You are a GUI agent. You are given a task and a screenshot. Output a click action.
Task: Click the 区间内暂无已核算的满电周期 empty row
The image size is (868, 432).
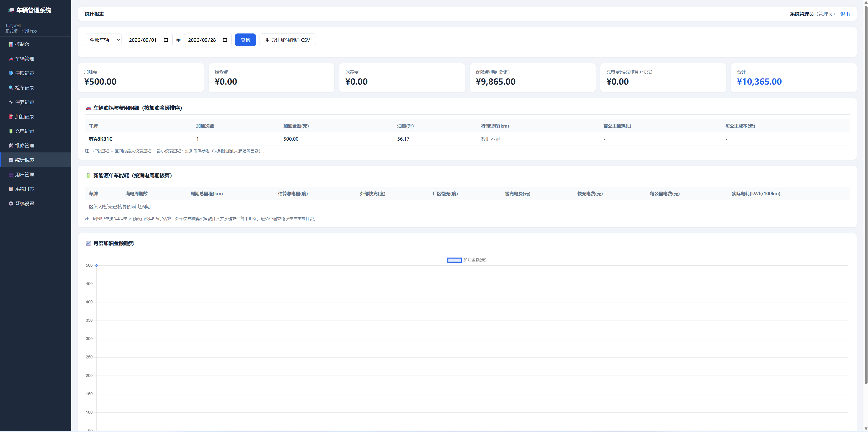coord(467,207)
